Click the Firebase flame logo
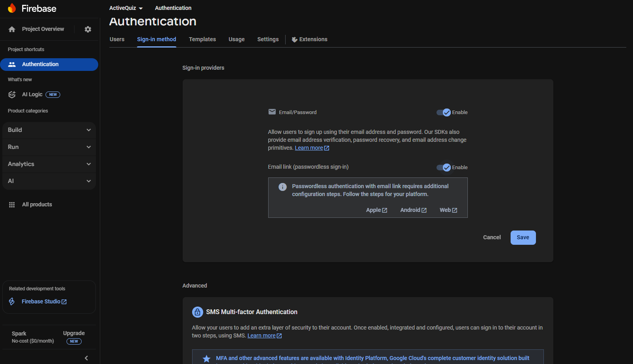The width and height of the screenshot is (633, 364). coord(12,8)
